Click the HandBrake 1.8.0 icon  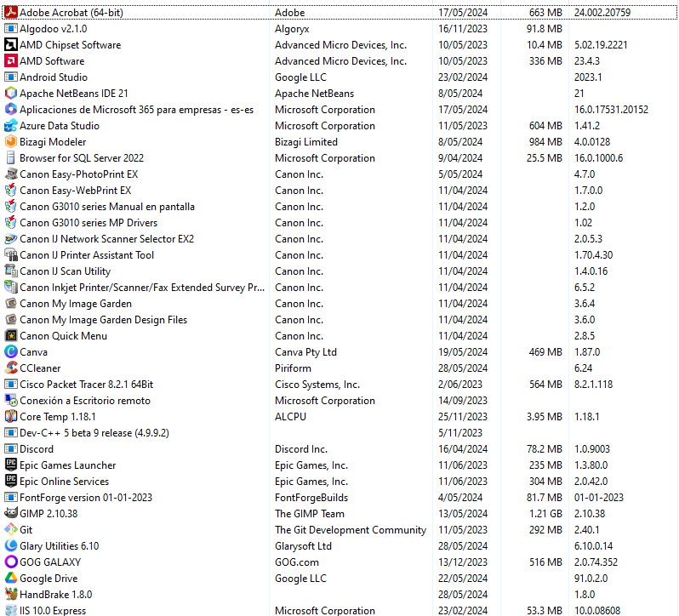(x=11, y=595)
